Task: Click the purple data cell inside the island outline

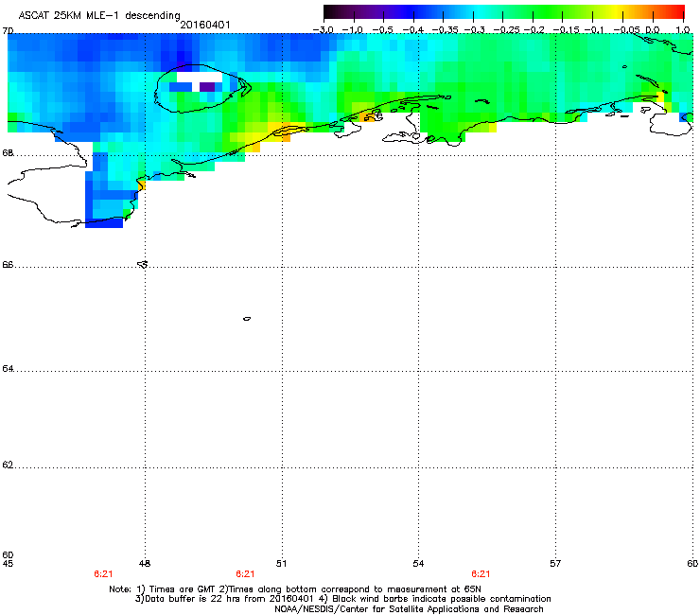Action: pos(207,87)
